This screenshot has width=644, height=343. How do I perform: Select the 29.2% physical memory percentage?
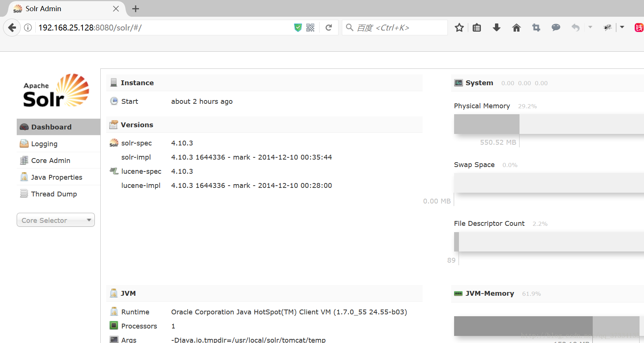(527, 106)
